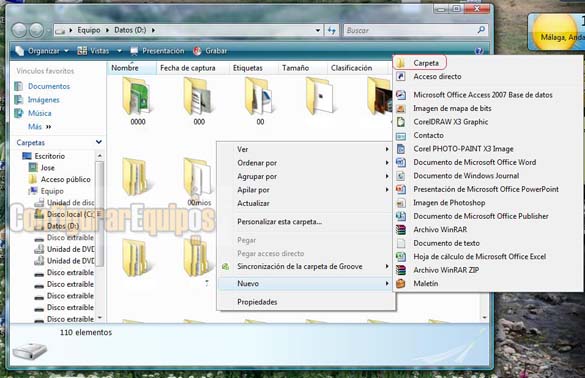Choose Personalizar esta carpeta
This screenshot has width=585, height=378.
[x=306, y=222]
